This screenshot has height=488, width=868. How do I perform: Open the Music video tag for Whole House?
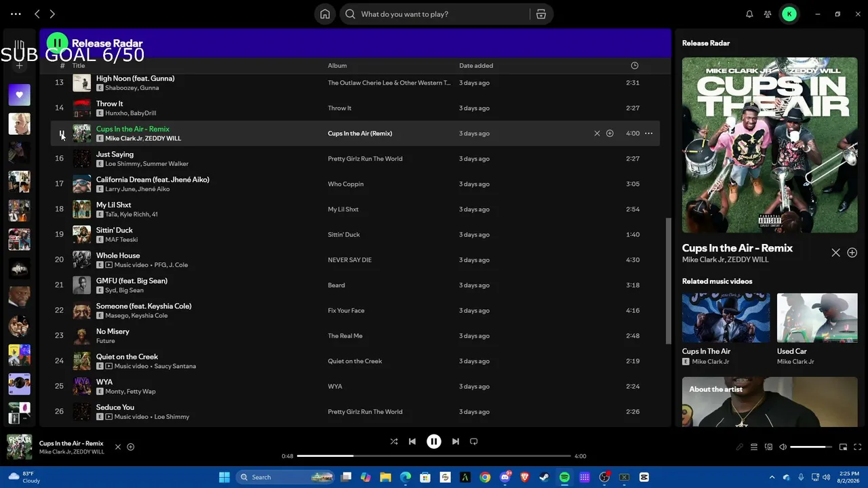click(127, 265)
